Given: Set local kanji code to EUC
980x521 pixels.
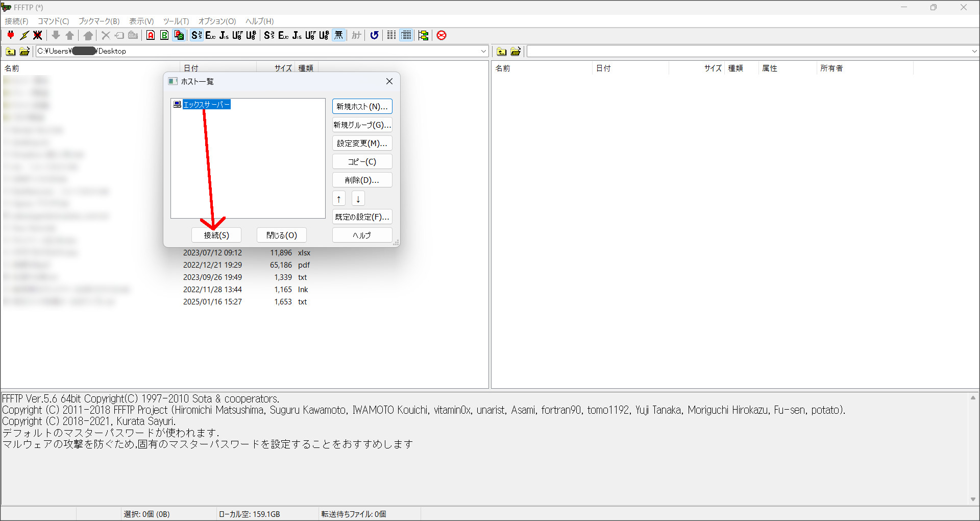Looking at the screenshot, I should [x=283, y=35].
